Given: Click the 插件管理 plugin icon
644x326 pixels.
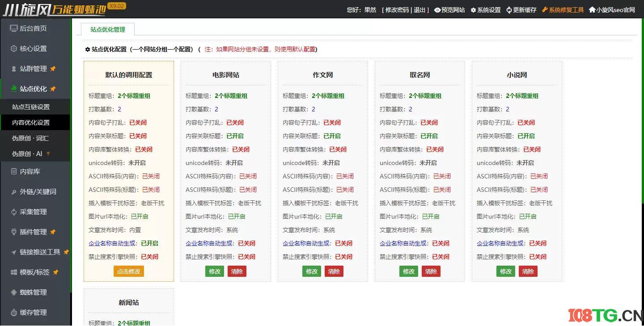Looking at the screenshot, I should tap(13, 232).
